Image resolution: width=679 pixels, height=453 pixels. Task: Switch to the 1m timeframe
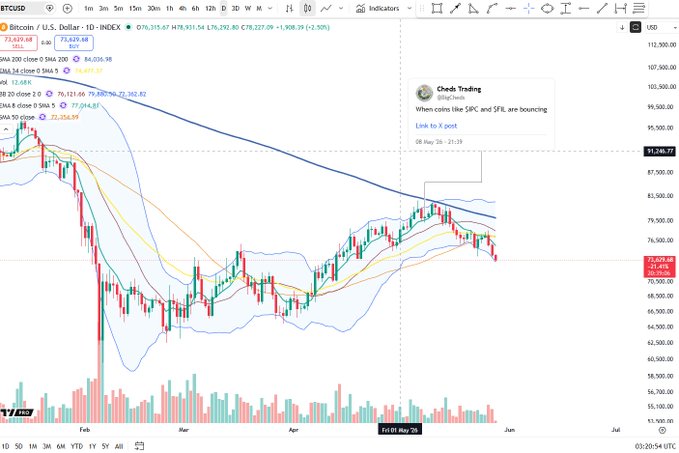pyautogui.click(x=88, y=8)
